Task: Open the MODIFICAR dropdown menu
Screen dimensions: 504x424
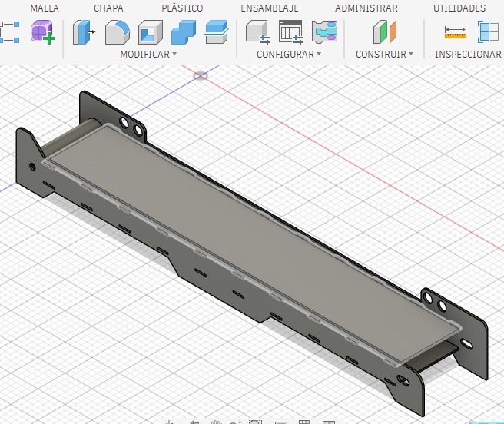Action: [148, 54]
